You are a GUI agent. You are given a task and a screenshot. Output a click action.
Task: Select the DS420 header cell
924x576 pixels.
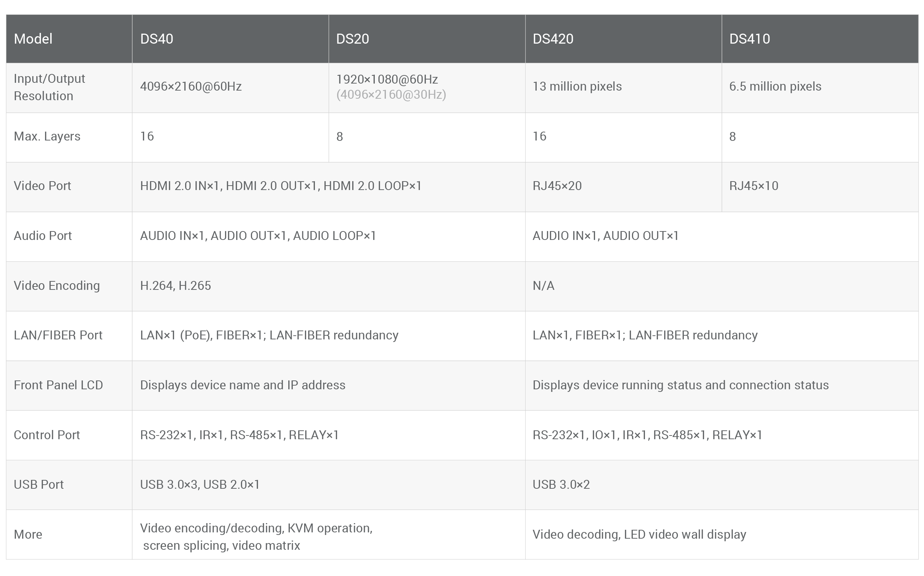(553, 39)
